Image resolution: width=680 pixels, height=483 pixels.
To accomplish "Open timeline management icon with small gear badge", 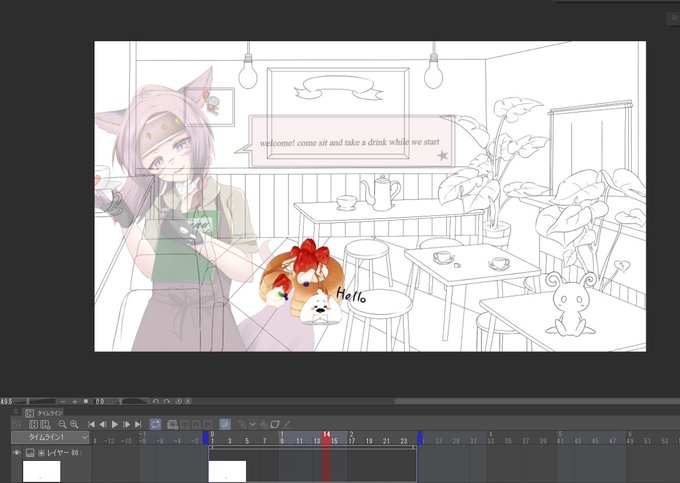I will 45,424.
